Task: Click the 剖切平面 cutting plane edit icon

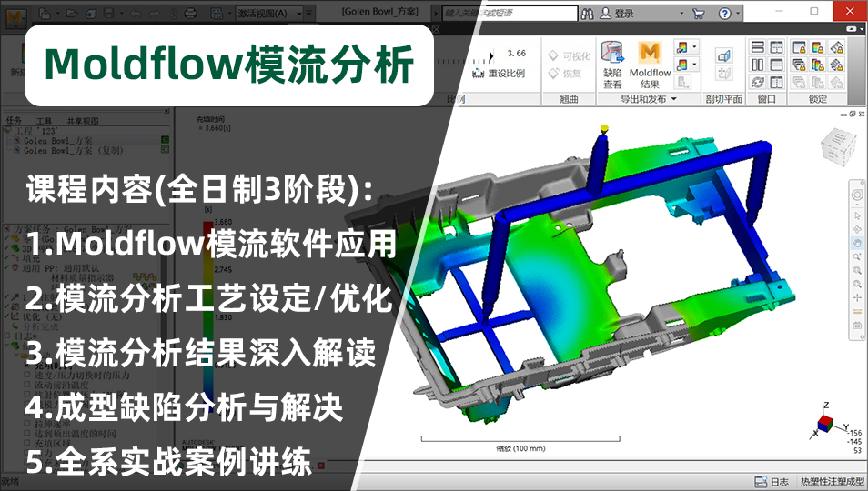Action: pos(724,55)
